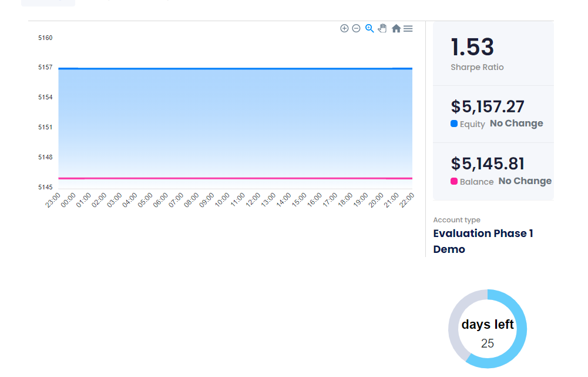
Task: Click the 15:00 x-axis label
Action: click(299, 200)
